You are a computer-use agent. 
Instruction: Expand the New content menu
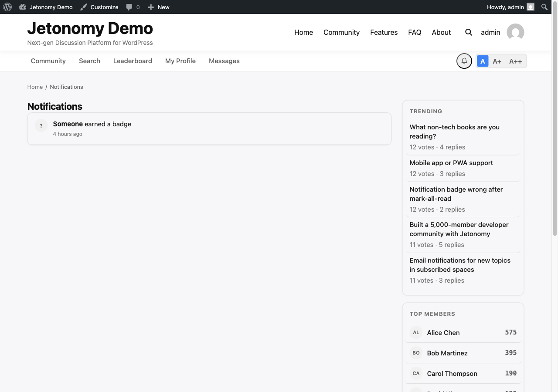tap(159, 7)
